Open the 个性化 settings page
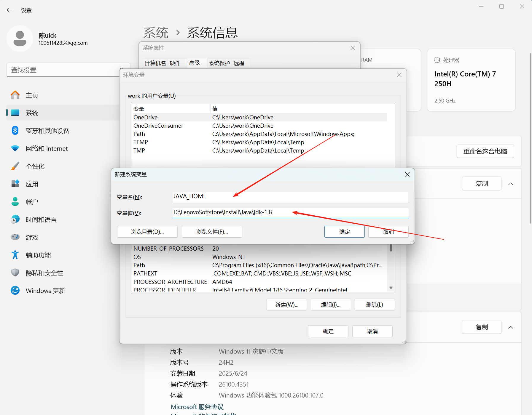 click(35, 166)
